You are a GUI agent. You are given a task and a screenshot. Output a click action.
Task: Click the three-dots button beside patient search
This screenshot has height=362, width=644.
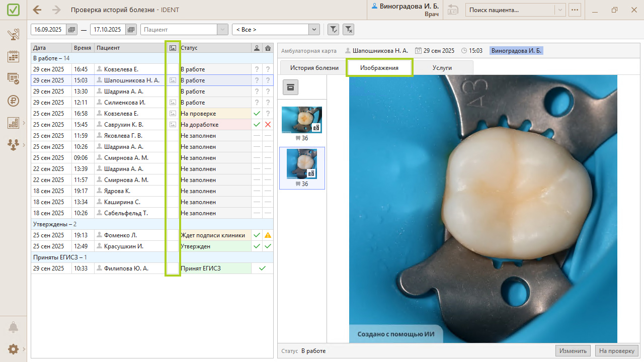[x=575, y=10]
